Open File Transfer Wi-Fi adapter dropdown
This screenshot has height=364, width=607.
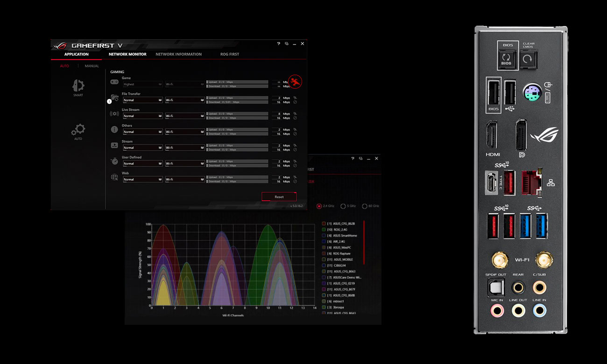pyautogui.click(x=185, y=100)
